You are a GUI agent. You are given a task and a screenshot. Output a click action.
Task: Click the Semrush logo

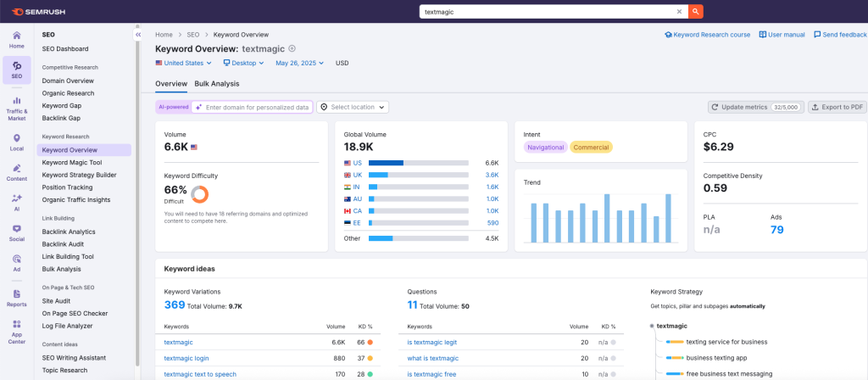click(x=39, y=12)
